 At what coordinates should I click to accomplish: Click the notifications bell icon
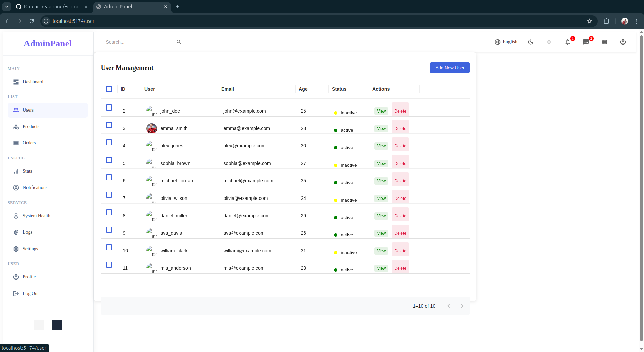(567, 42)
